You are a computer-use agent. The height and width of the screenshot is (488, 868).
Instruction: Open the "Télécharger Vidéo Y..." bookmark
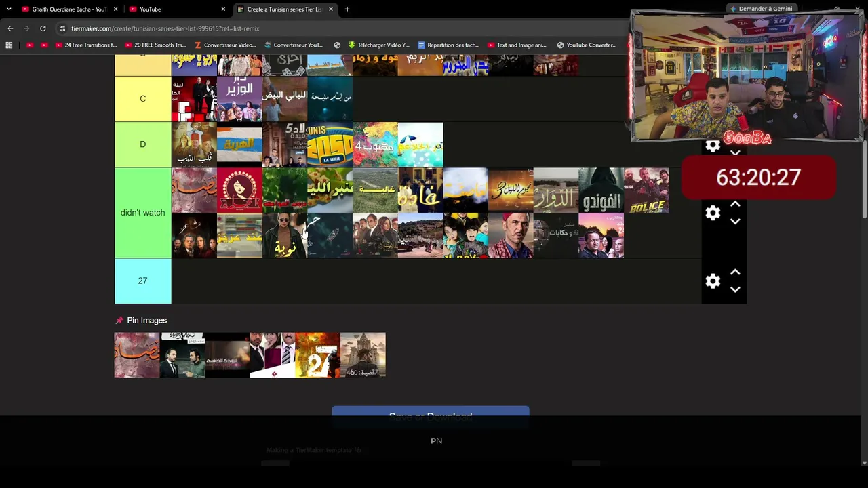pyautogui.click(x=378, y=45)
